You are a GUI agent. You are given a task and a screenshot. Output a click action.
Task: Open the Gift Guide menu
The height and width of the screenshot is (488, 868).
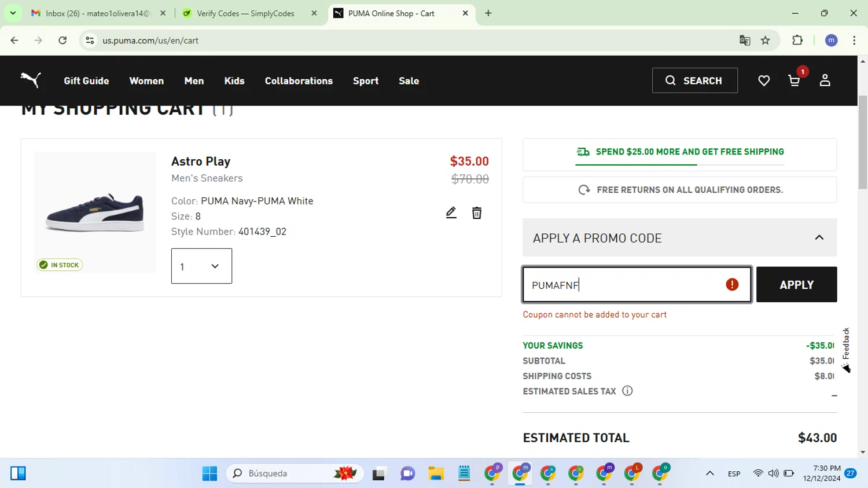pos(86,81)
